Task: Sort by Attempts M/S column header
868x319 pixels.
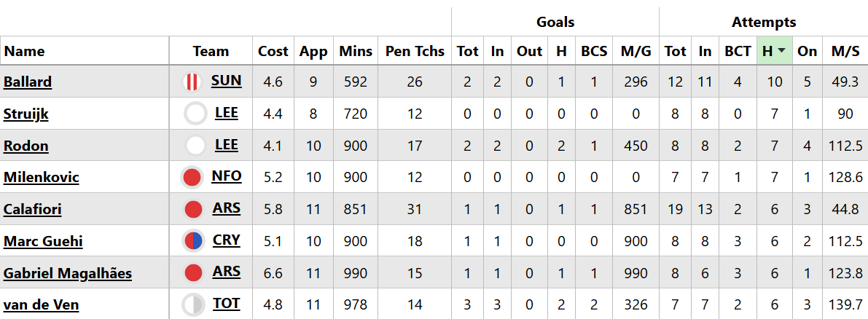Action: point(845,51)
